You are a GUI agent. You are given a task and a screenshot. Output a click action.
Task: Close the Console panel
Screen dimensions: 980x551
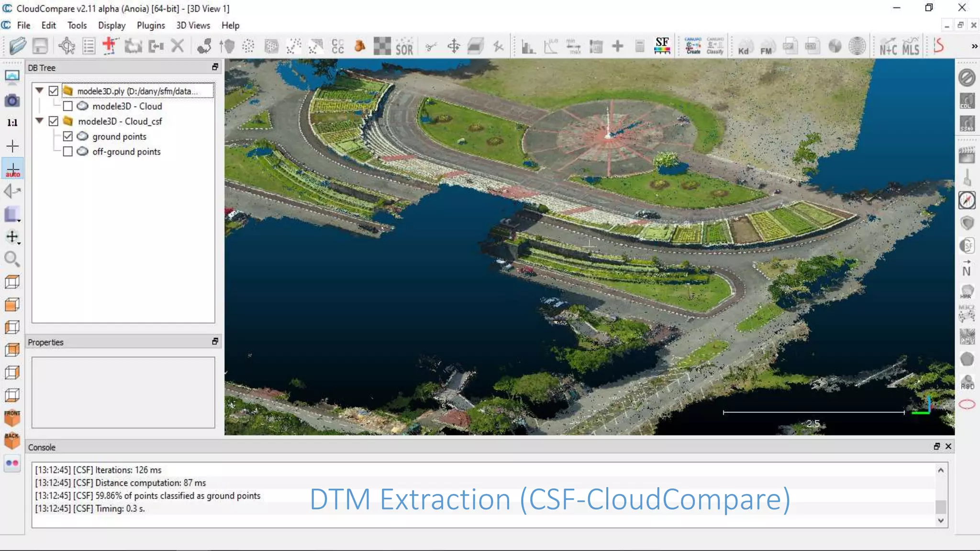(948, 446)
